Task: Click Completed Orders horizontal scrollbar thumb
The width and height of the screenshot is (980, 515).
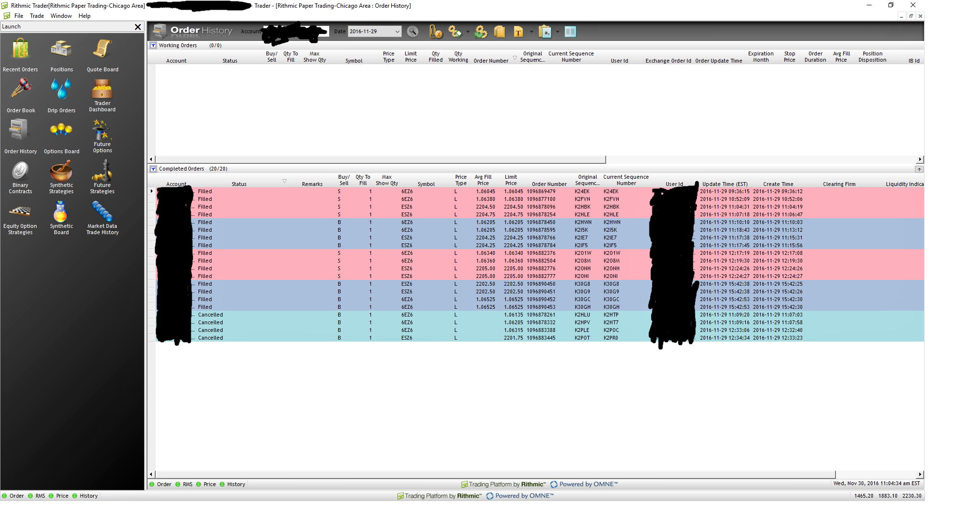Action: pos(495,475)
